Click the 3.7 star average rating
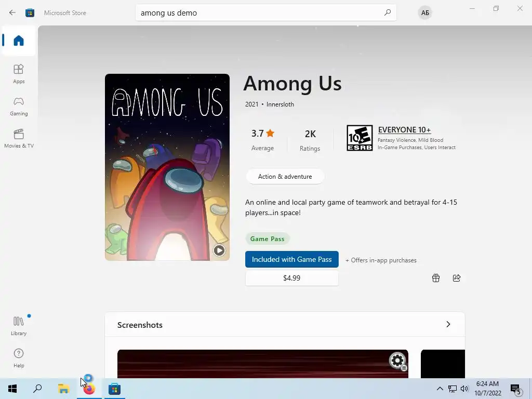The width and height of the screenshot is (532, 399). [262, 139]
